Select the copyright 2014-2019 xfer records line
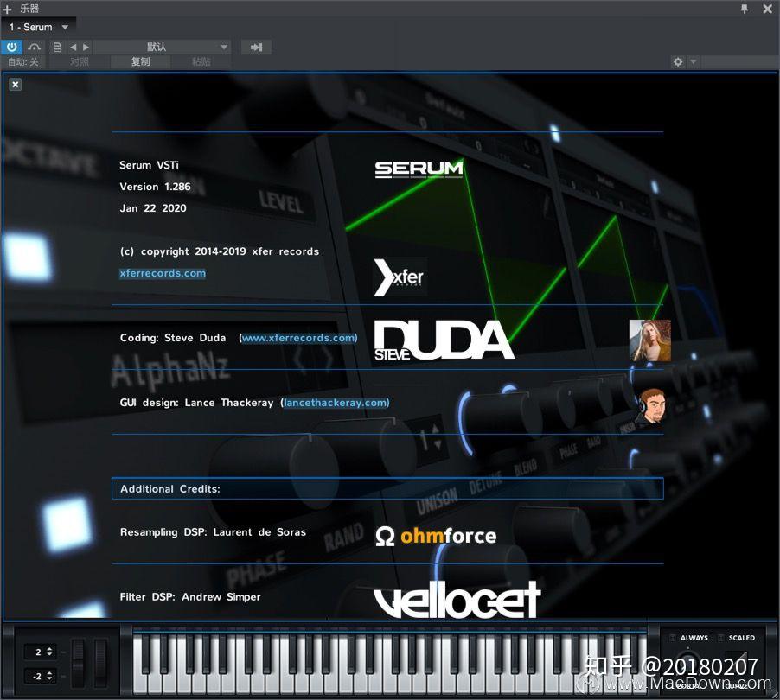Screen dimensions: 780x700 [220, 251]
